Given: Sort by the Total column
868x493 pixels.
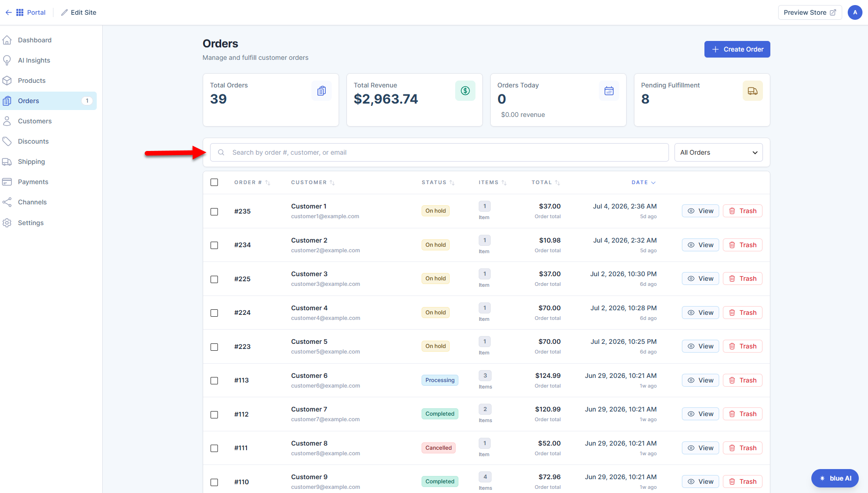Looking at the screenshot, I should pyautogui.click(x=545, y=182).
